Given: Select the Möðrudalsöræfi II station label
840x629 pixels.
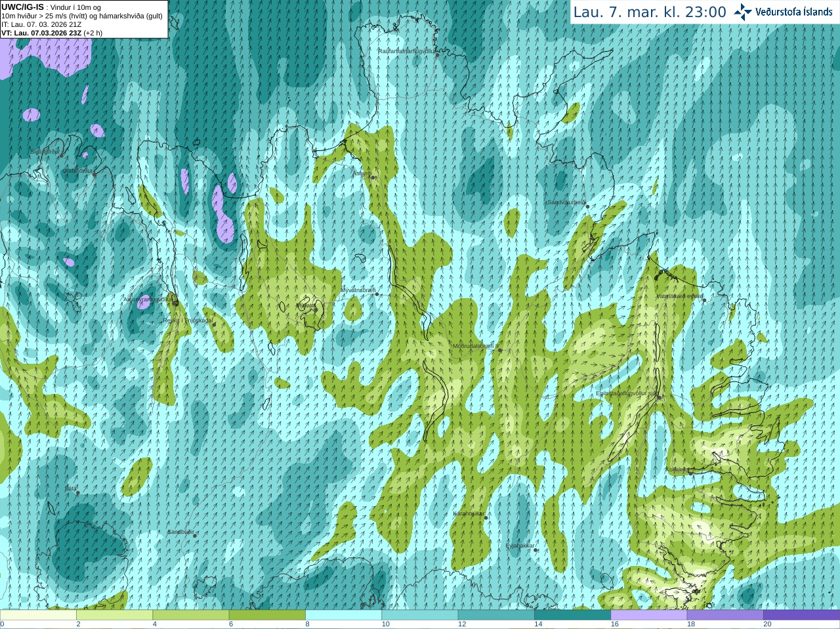Looking at the screenshot, I should click(476, 345).
